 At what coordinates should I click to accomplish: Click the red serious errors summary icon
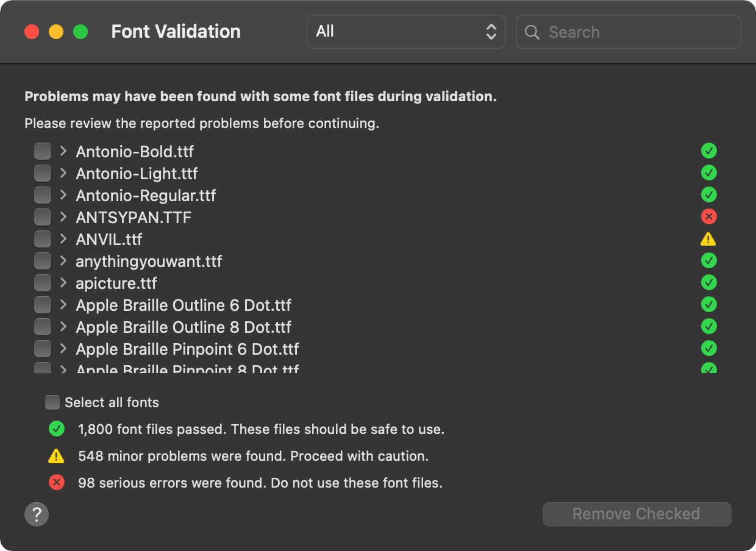[x=56, y=483]
